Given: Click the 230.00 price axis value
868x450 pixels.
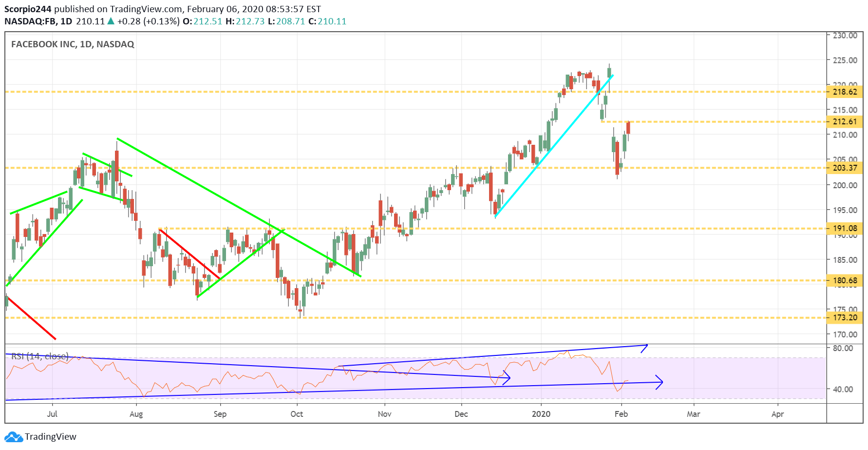Looking at the screenshot, I should [845, 36].
